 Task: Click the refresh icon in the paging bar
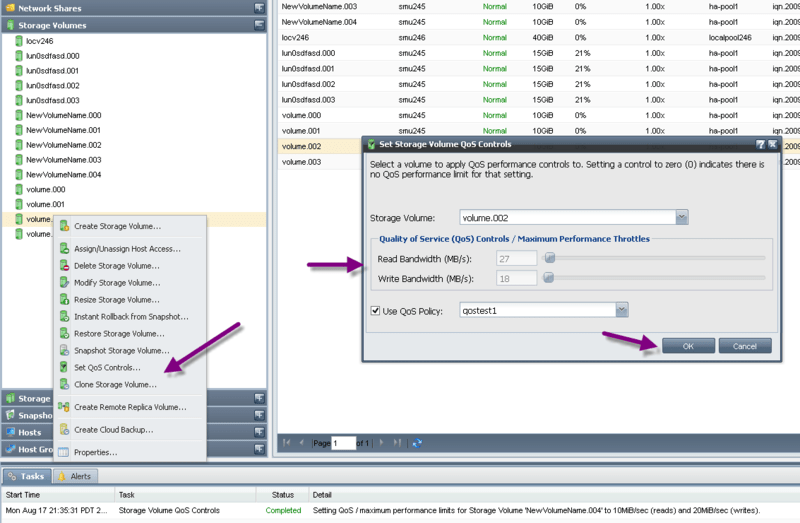click(417, 442)
